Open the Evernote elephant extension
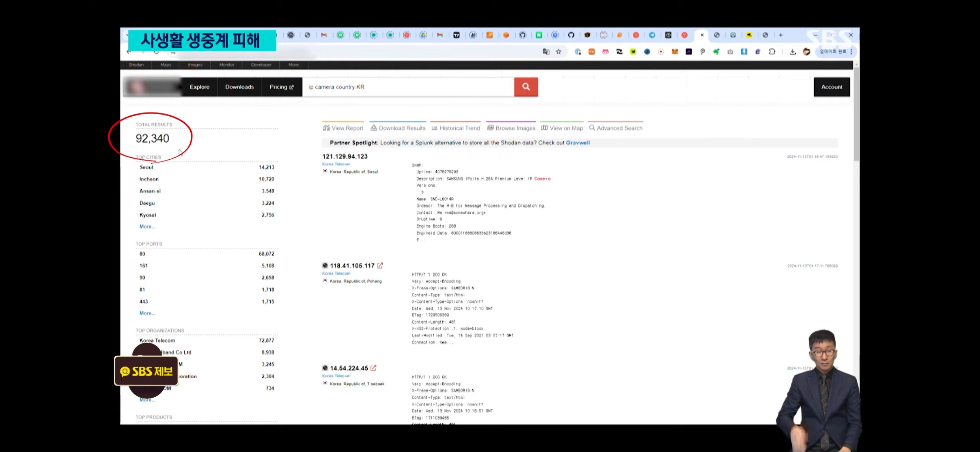 click(x=716, y=52)
